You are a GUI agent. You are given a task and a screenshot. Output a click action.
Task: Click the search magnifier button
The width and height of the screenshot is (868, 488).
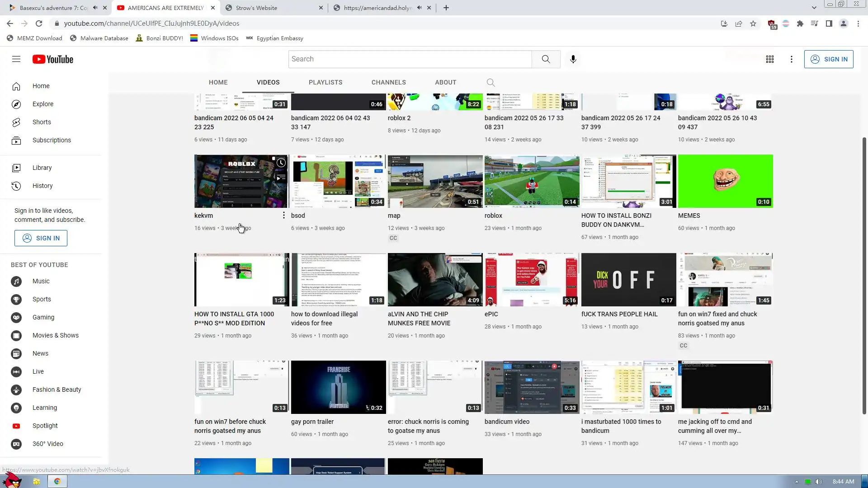point(546,59)
